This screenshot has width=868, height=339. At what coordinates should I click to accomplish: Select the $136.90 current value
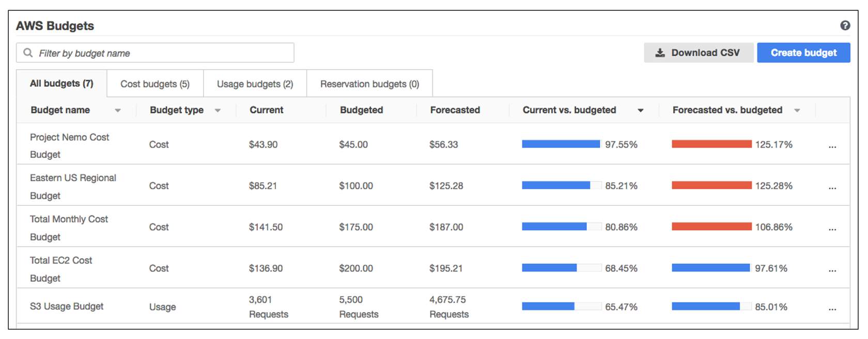coord(266,268)
